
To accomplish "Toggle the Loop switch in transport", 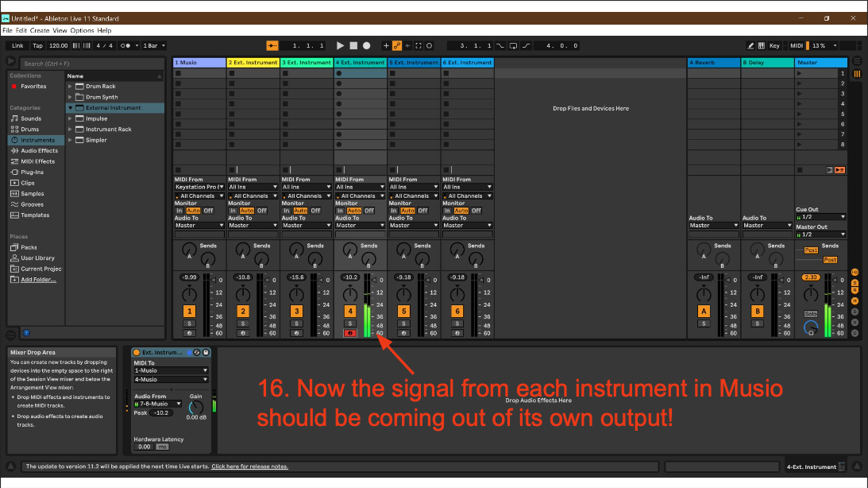I will 513,46.
